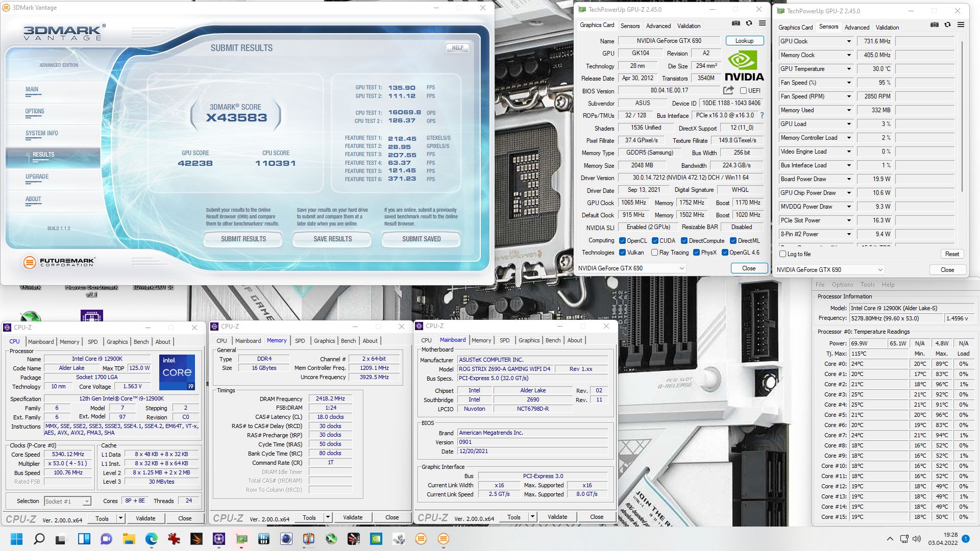Click SAVE RESULTS button in 3DMark Vantage
The height and width of the screenshot is (551, 980).
click(333, 239)
